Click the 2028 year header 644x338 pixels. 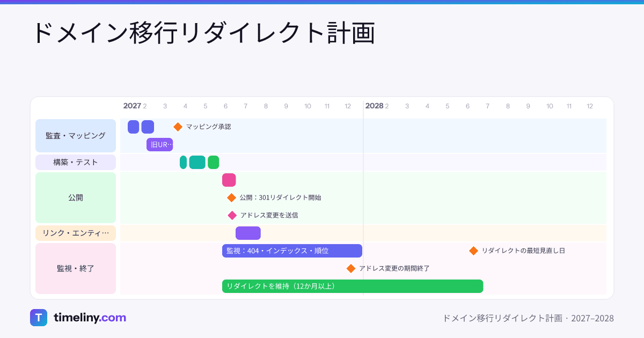374,106
